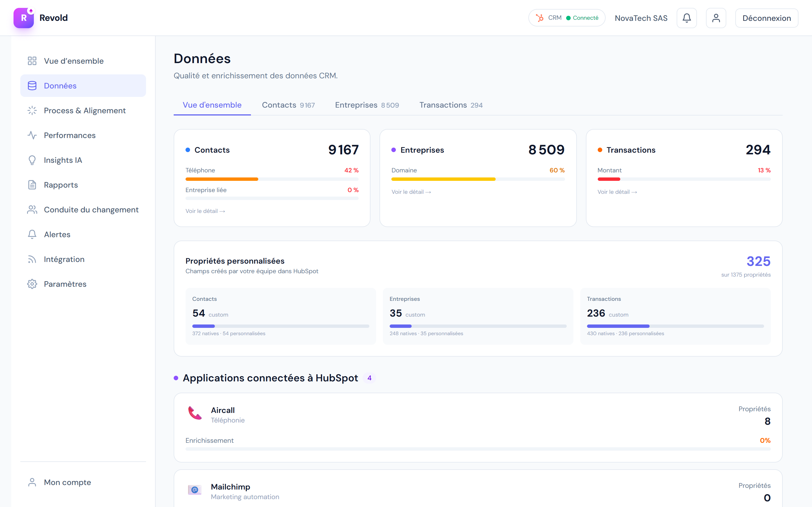The height and width of the screenshot is (507, 812).
Task: Click the Insights IA lightbulb icon
Action: click(32, 160)
